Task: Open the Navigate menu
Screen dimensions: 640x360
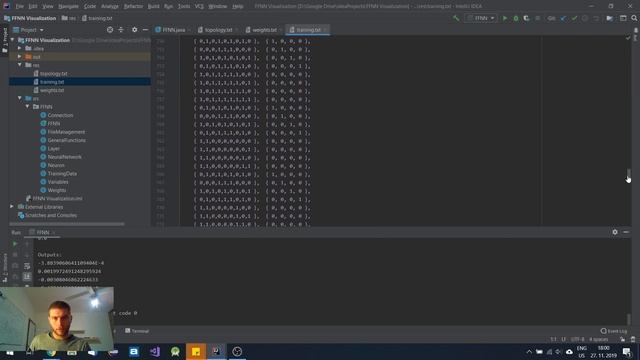Action: tap(68, 6)
